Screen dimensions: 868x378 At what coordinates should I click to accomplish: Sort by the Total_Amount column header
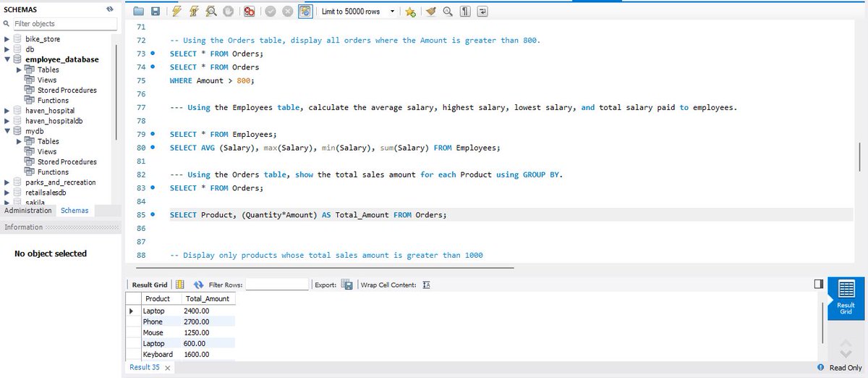[x=207, y=298]
